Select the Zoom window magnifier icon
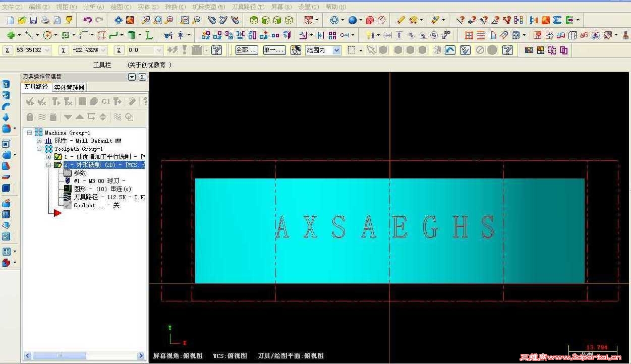Image resolution: width=631 pixels, height=364 pixels. (x=146, y=20)
